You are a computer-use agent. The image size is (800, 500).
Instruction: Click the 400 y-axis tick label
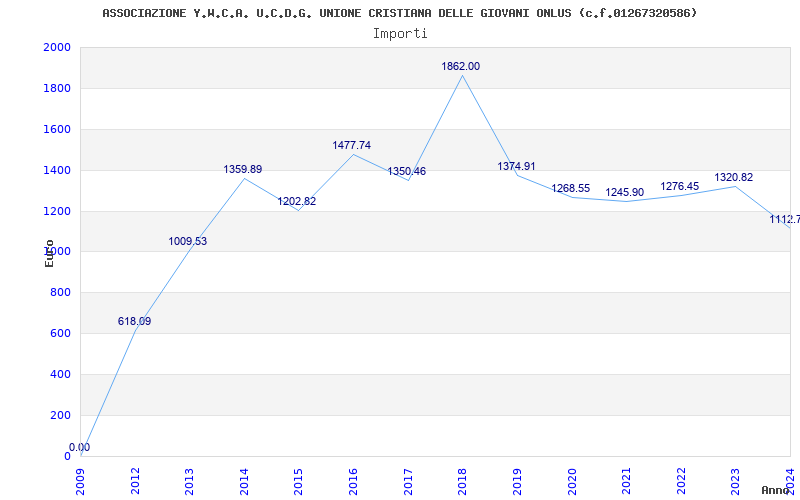click(x=61, y=374)
